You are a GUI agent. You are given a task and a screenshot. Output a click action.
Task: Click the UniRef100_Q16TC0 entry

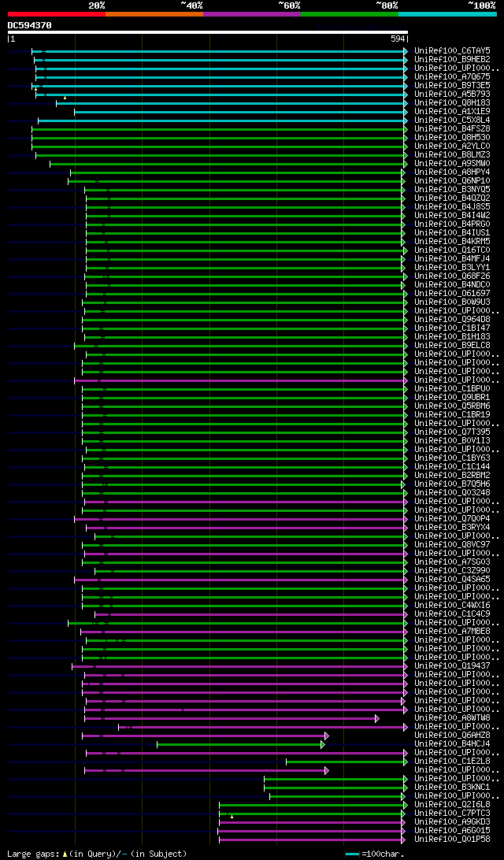[x=453, y=250]
